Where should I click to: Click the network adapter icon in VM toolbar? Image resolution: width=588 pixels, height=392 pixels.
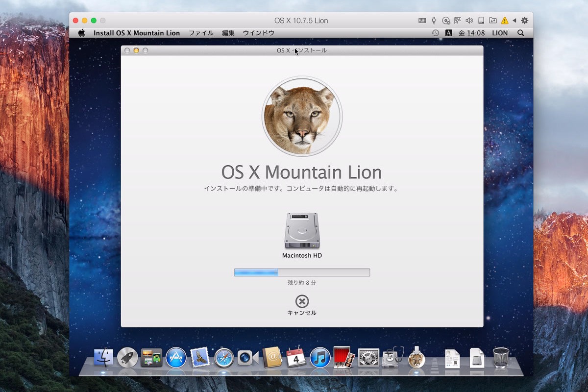[x=458, y=21]
